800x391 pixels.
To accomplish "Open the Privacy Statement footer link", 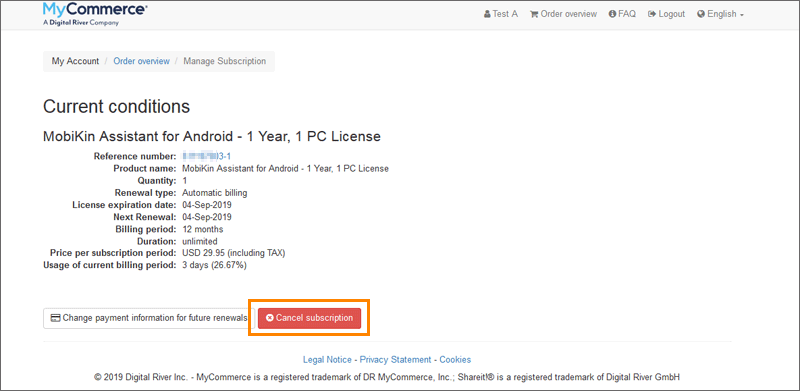I will pyautogui.click(x=395, y=360).
